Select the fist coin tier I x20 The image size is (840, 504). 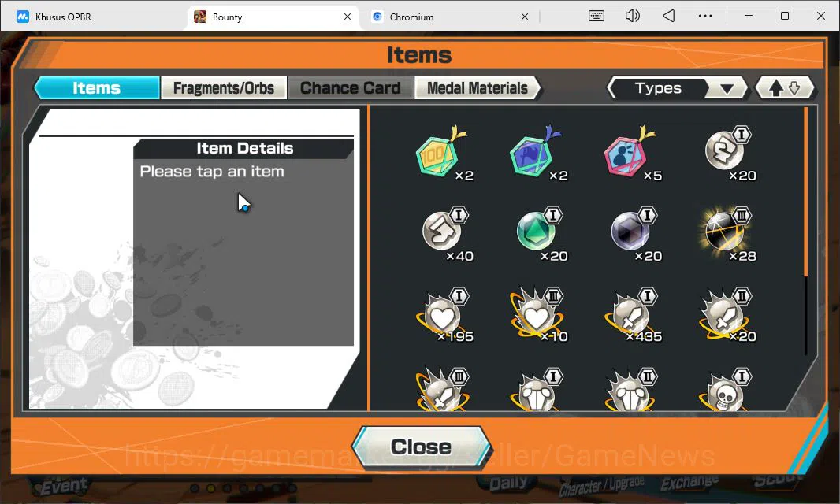click(x=727, y=155)
